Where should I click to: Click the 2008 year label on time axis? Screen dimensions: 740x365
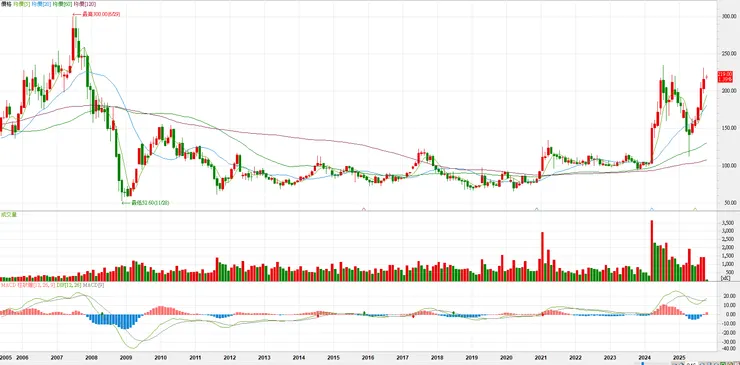point(92,358)
